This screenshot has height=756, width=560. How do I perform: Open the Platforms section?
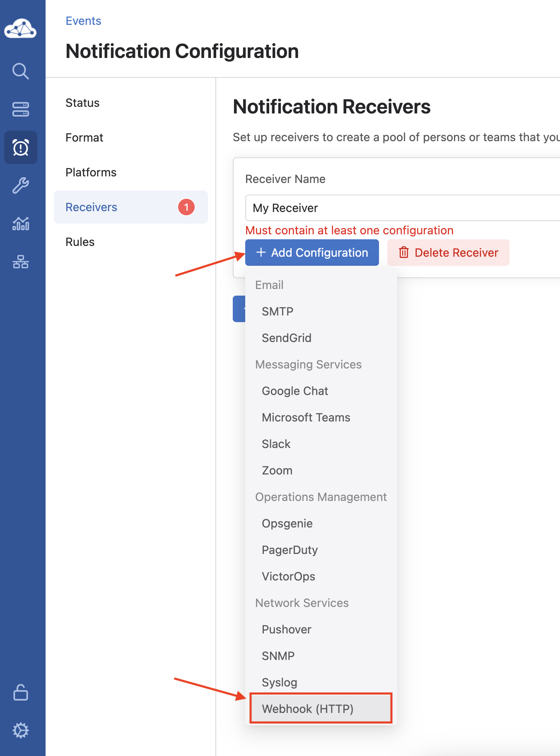(x=91, y=172)
